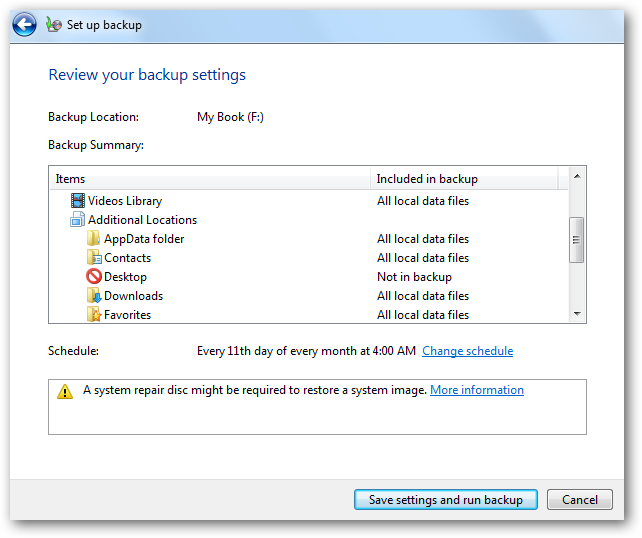This screenshot has height=538, width=642.
Task: Click the backup summary scrollbar thumb
Action: [x=576, y=238]
